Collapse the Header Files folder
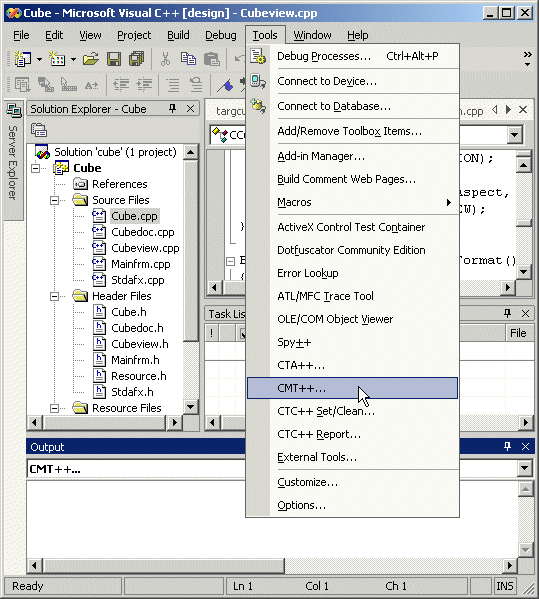This screenshot has width=539, height=599. tap(55, 296)
